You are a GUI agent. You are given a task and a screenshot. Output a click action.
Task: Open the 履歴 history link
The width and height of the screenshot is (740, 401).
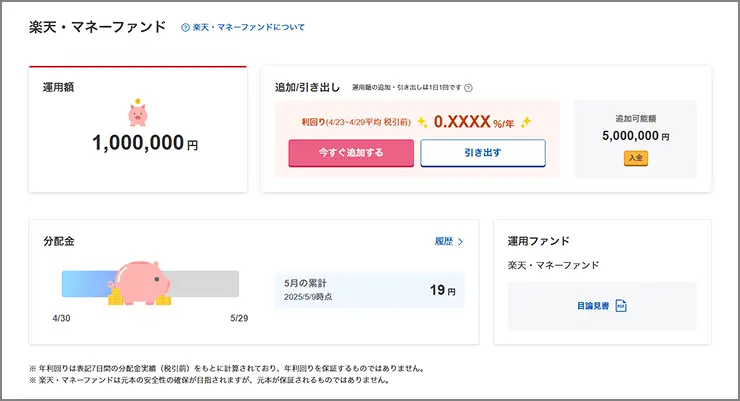pos(444,242)
